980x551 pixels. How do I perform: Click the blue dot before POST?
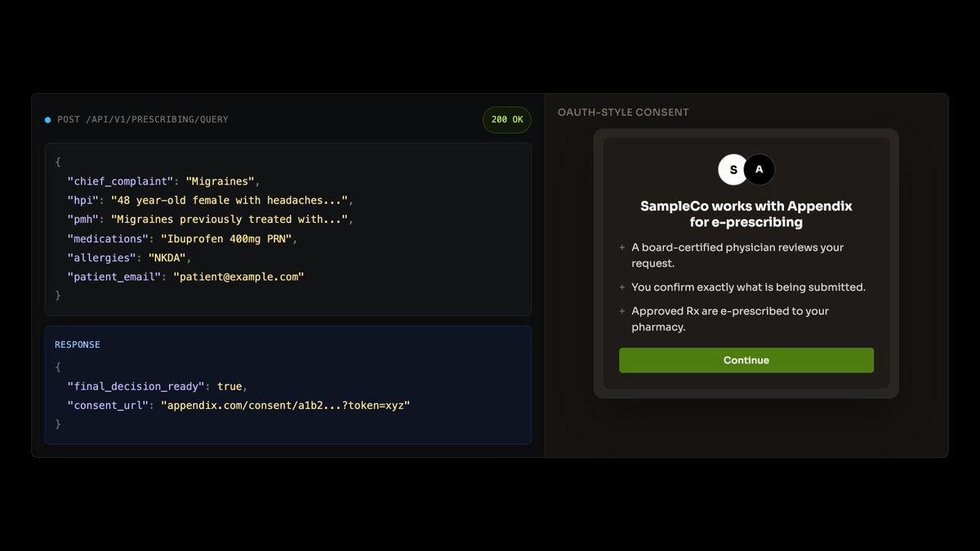pyautogui.click(x=47, y=120)
